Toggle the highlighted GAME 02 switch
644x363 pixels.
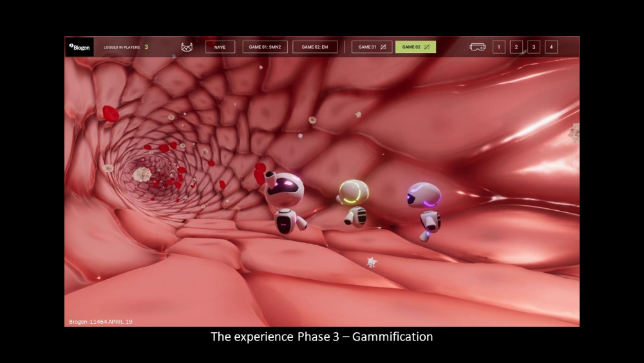(415, 47)
